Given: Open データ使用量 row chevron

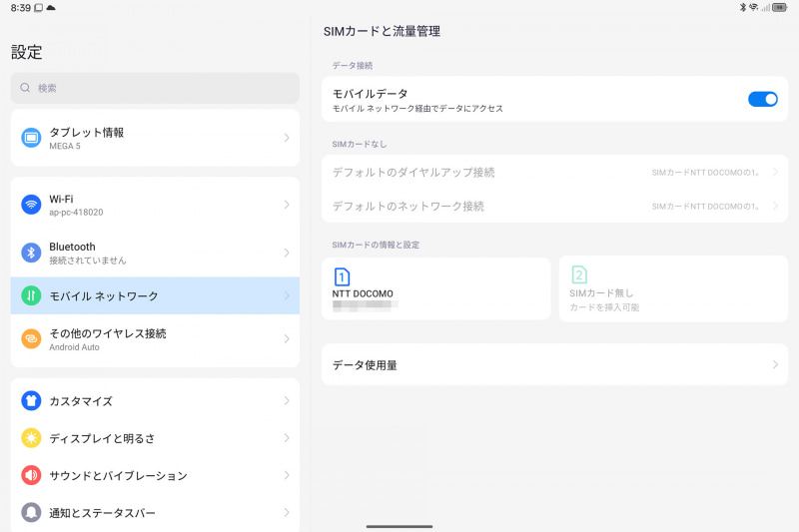Looking at the screenshot, I should tap(775, 364).
